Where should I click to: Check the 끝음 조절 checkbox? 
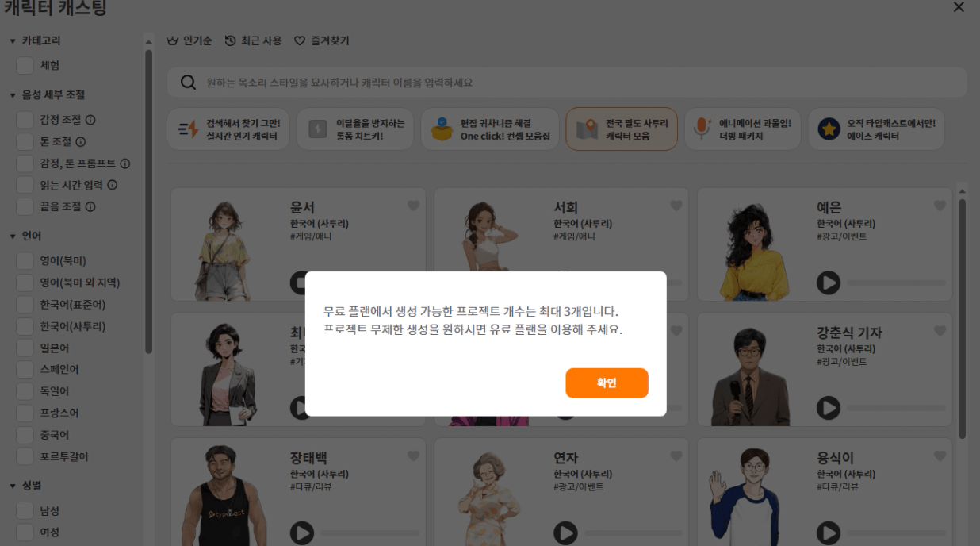click(25, 206)
